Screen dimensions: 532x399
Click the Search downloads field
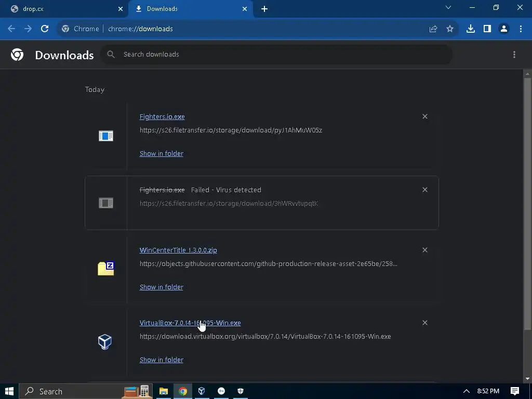pyautogui.click(x=276, y=54)
